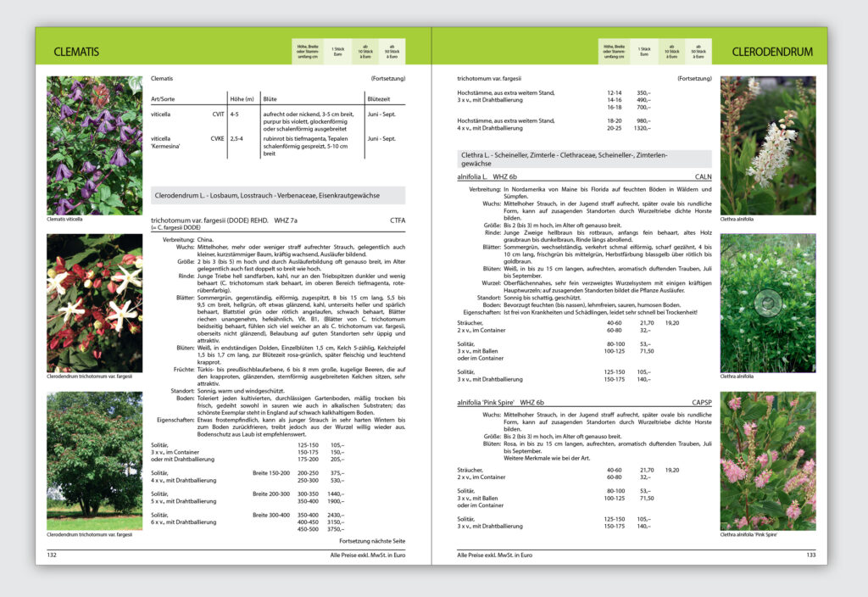The image size is (868, 597).
Task: Click the white Clethra alnifolia flower spike photo
Action: (x=767, y=145)
